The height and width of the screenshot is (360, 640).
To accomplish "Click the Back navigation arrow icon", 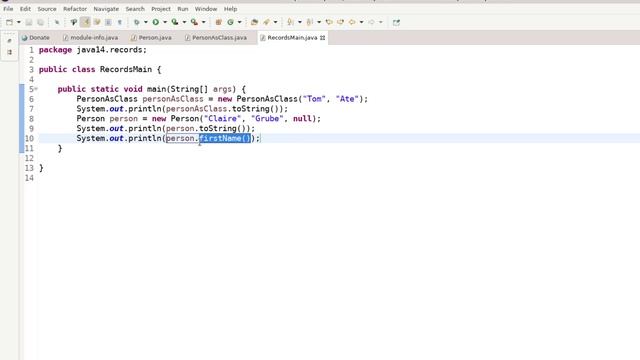I will 352,22.
